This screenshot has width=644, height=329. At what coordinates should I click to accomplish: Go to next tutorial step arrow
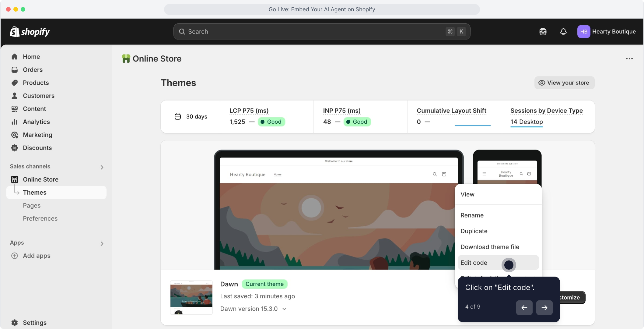coord(544,308)
